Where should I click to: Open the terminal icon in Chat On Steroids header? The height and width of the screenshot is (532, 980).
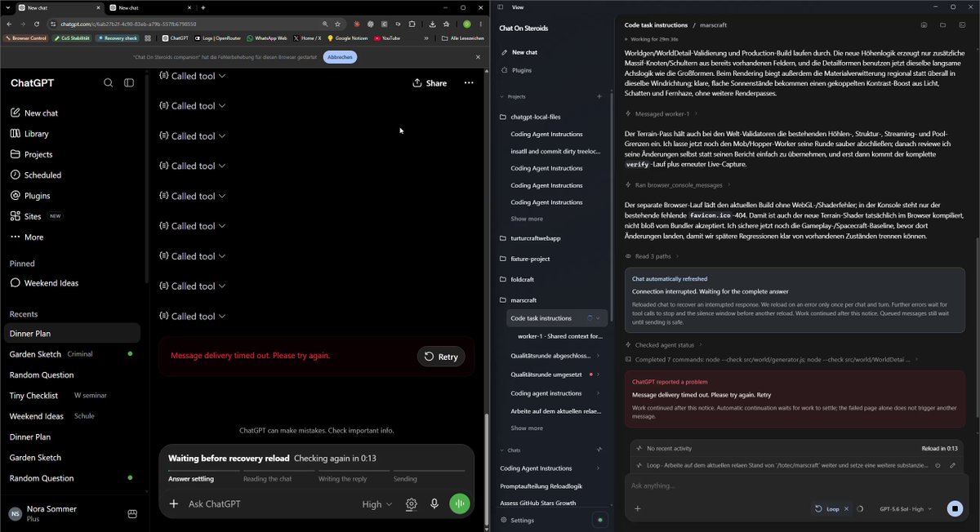tap(960, 25)
